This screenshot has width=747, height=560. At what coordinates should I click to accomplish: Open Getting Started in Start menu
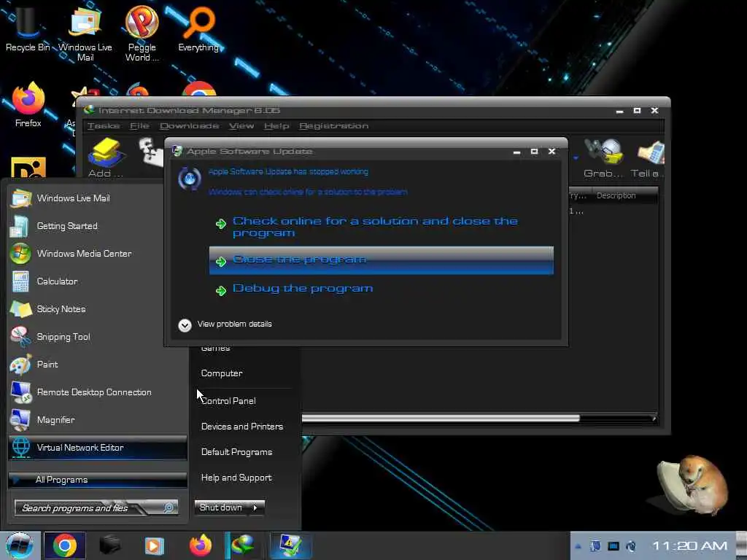[98, 226]
